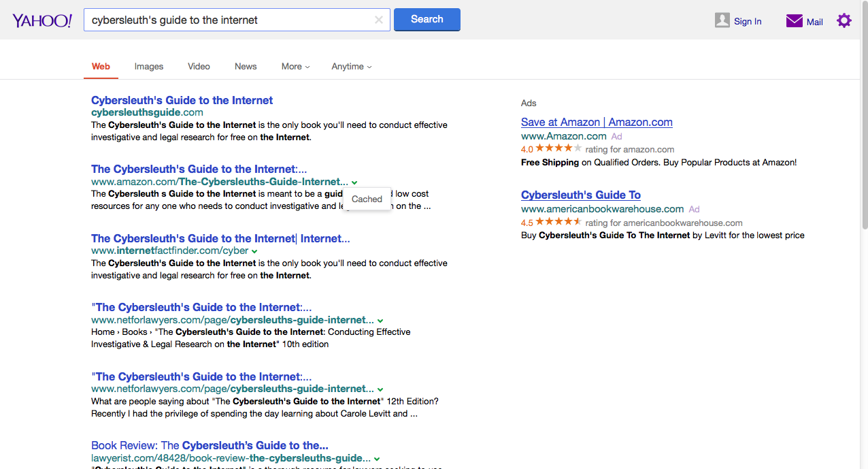The width and height of the screenshot is (868, 469).
Task: Open the Amazon result title link
Action: click(199, 169)
